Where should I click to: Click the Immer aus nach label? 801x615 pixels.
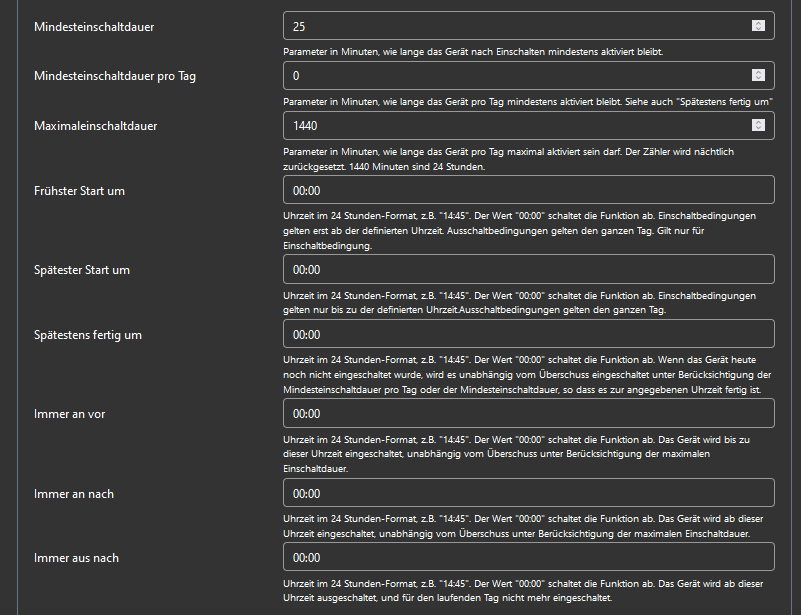(76, 558)
